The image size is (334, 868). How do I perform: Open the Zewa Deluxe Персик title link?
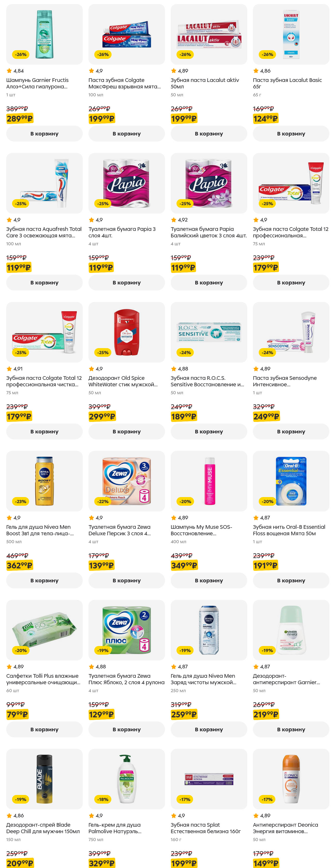(x=120, y=530)
